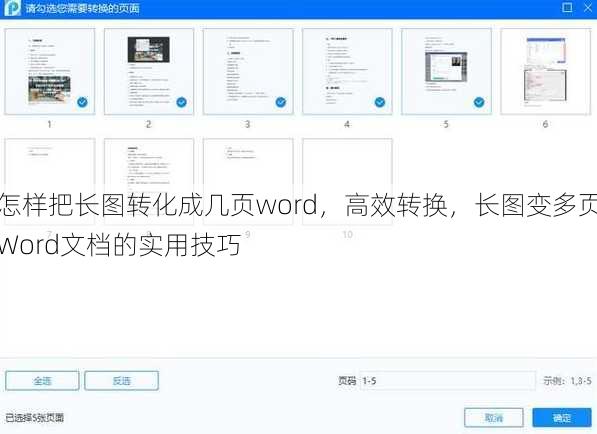Focus the 页码 page range input field

[447, 381]
